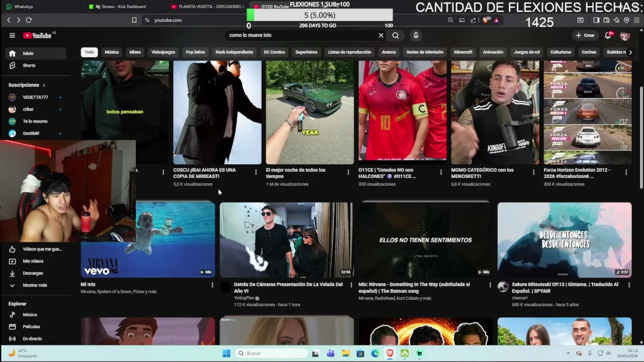Open the Te lo resumo subscription

pos(36,121)
